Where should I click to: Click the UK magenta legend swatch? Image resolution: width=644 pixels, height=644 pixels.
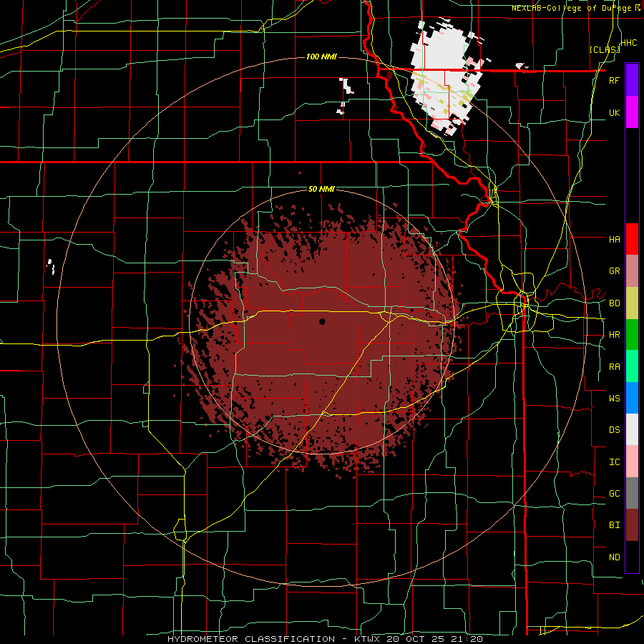632,112
